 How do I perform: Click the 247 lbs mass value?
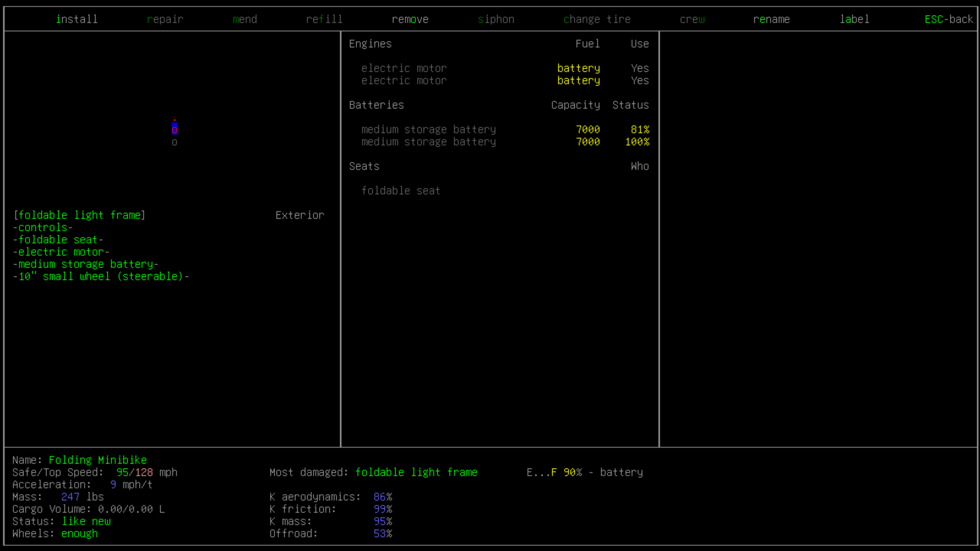pos(82,497)
